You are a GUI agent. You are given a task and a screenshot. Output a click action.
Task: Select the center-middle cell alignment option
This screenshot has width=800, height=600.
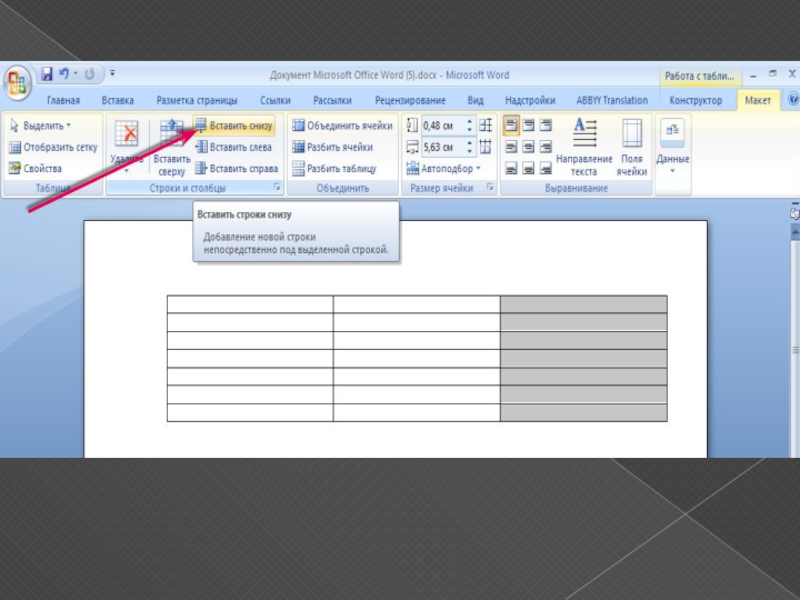(x=528, y=147)
